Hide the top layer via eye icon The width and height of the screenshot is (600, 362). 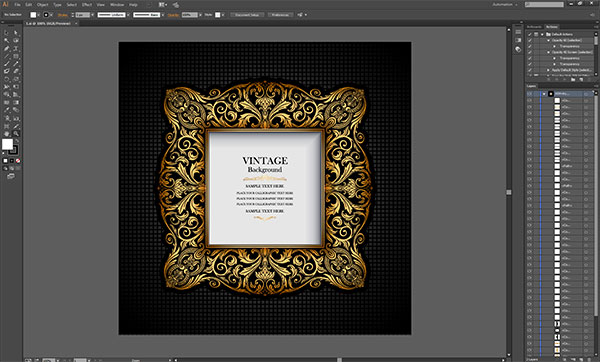(x=530, y=94)
